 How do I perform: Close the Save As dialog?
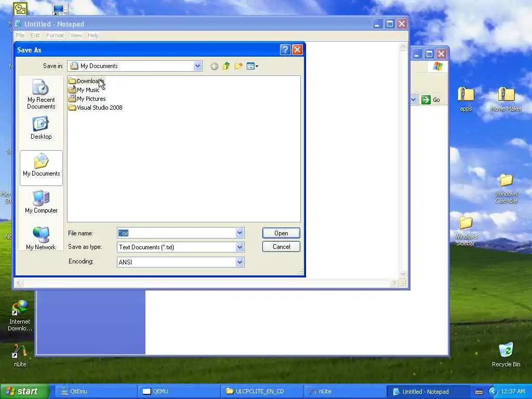pos(297,50)
